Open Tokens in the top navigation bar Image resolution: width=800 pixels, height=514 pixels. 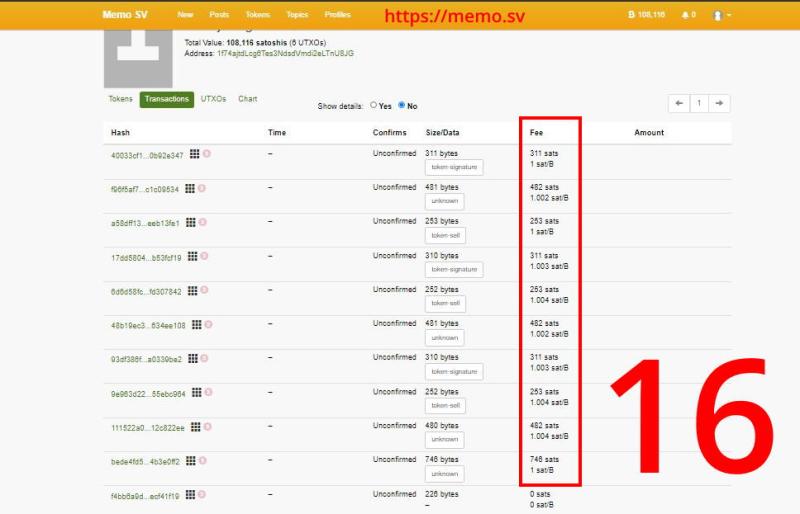(x=258, y=14)
